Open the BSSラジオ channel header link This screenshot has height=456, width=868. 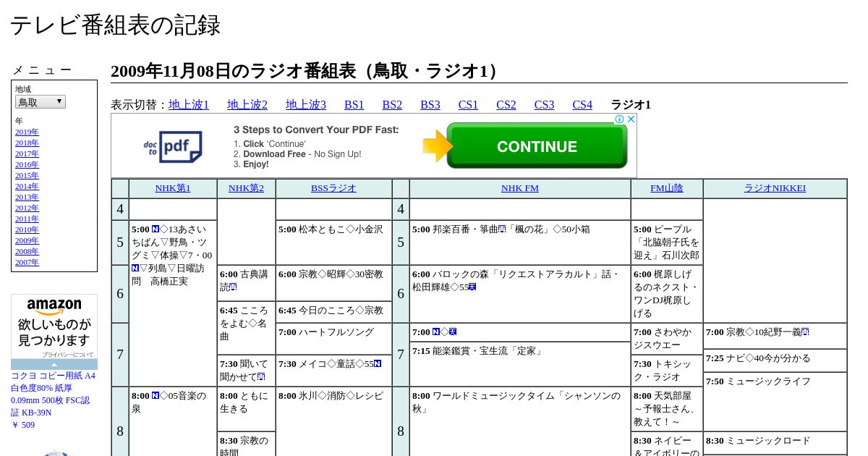333,188
